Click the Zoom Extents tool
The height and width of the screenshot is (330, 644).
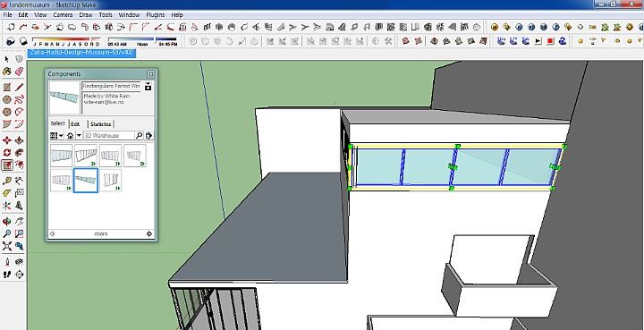coord(7,246)
